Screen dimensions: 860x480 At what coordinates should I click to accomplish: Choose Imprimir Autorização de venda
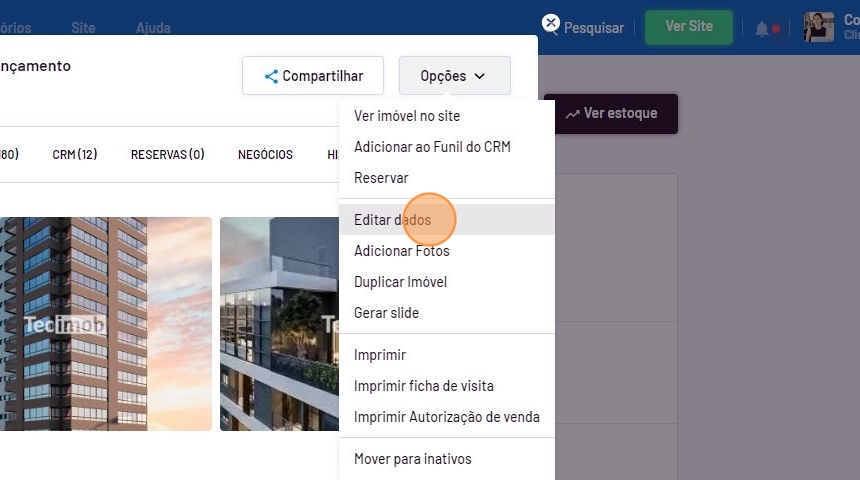point(446,417)
